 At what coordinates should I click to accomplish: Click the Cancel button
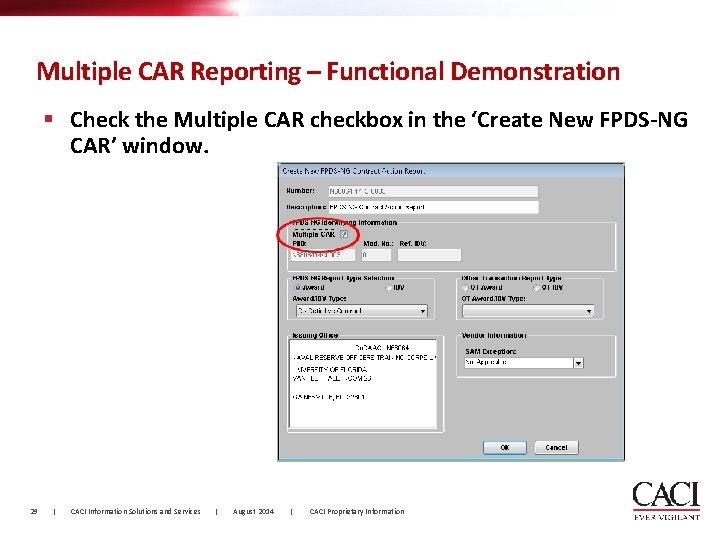(x=556, y=447)
